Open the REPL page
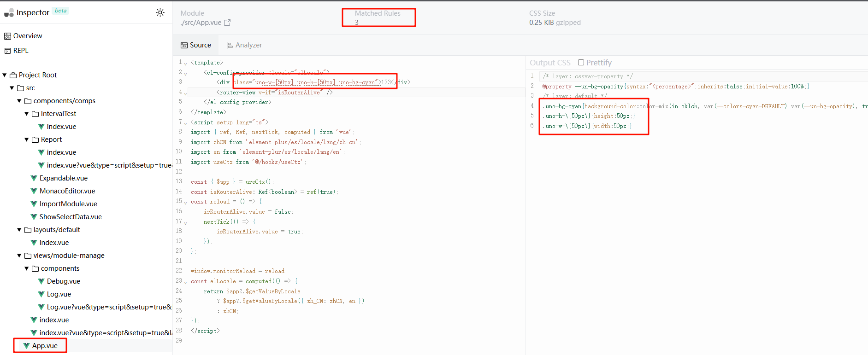This screenshot has width=868, height=355. click(x=17, y=51)
